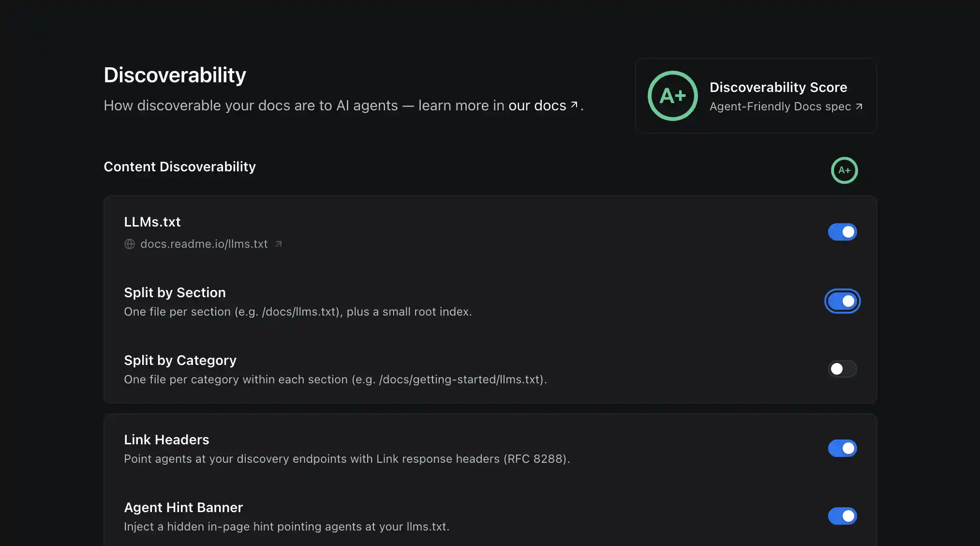
Task: Visit the docs.readme.io/llms.txt link
Action: (x=204, y=244)
